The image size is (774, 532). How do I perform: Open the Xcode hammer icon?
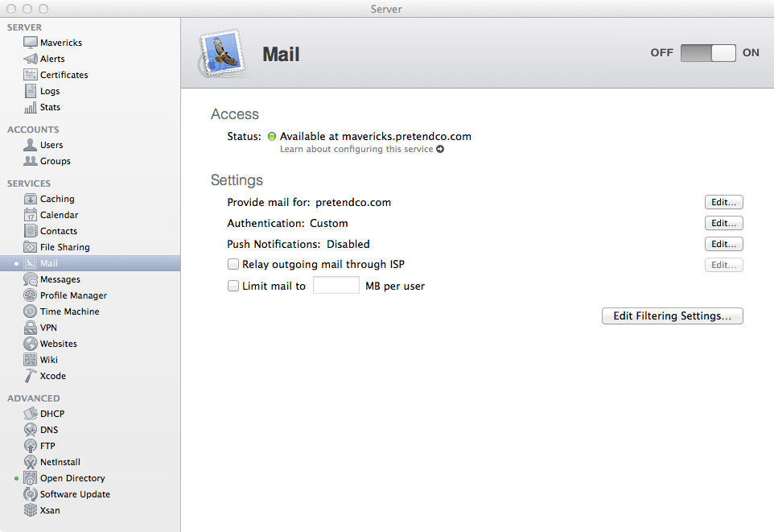click(x=30, y=376)
